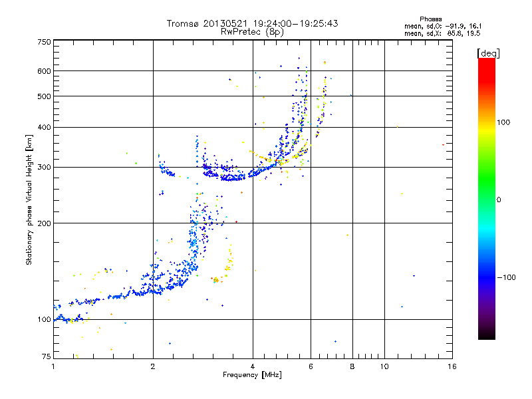Click the x-axis label 'Frequency [MHz]'

[x=252, y=375]
